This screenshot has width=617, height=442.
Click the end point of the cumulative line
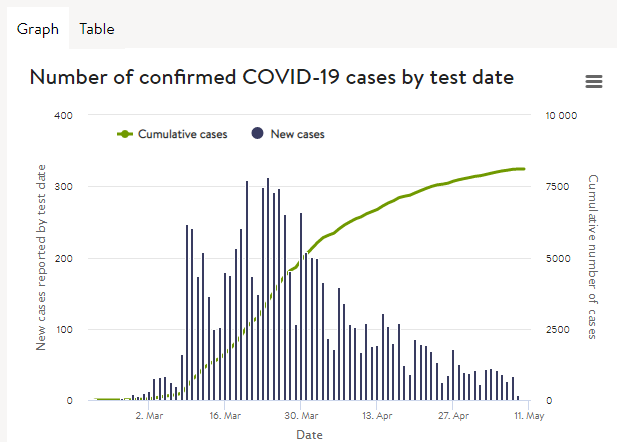[523, 169]
